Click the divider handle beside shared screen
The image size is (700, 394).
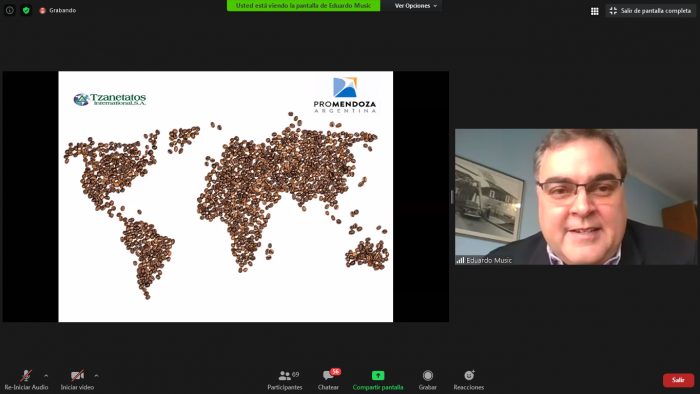[452, 197]
